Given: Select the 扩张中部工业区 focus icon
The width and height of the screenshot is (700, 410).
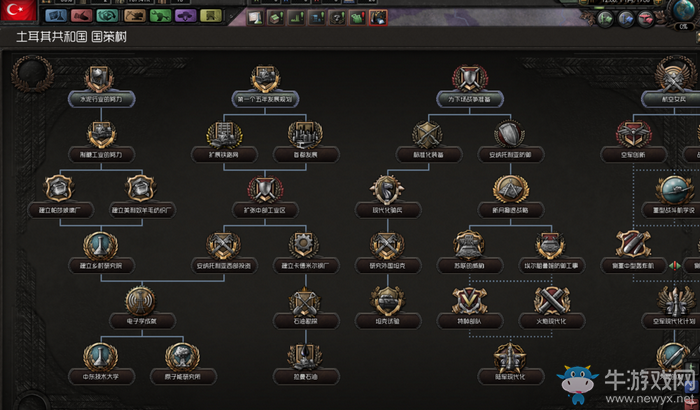Looking at the screenshot, I should pos(265,190).
